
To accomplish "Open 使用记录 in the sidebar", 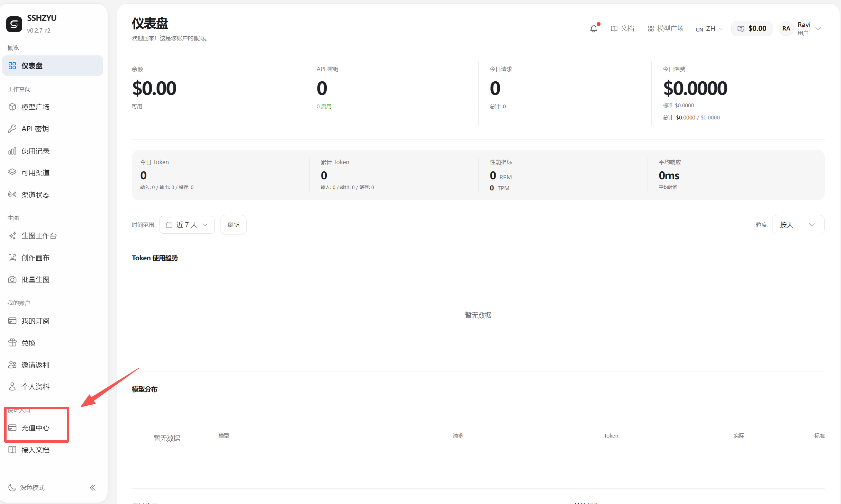I will [53, 151].
